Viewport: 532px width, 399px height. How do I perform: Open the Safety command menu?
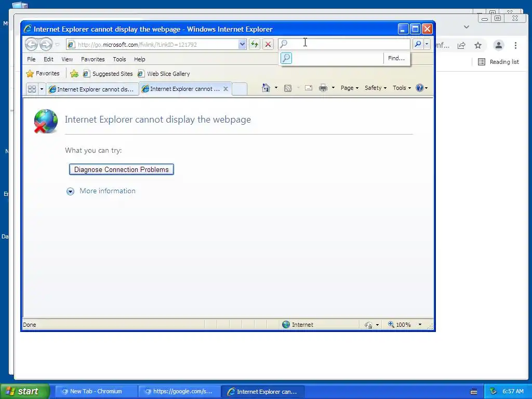click(x=375, y=88)
